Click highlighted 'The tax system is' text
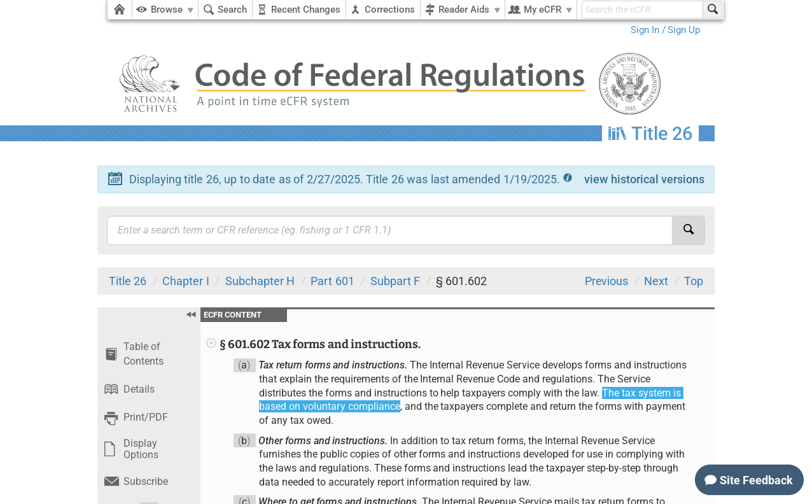Image resolution: width=812 pixels, height=504 pixels. pos(641,393)
